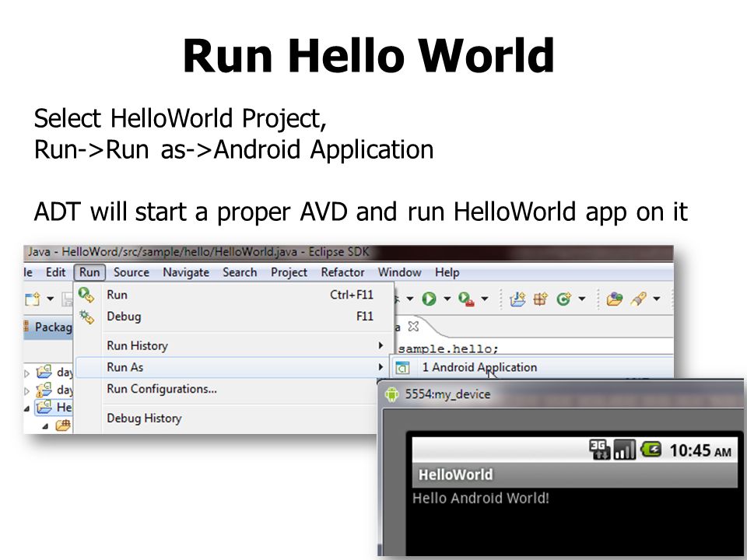
Task: Click the second 'day' project folder icon
Action: pos(44,390)
